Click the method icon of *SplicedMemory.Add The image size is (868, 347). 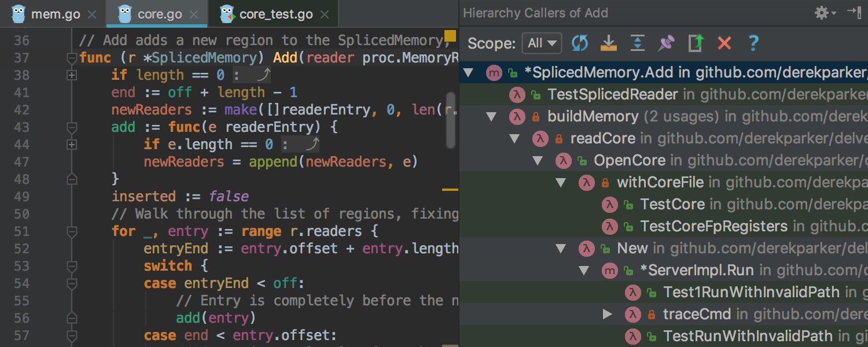pos(494,73)
